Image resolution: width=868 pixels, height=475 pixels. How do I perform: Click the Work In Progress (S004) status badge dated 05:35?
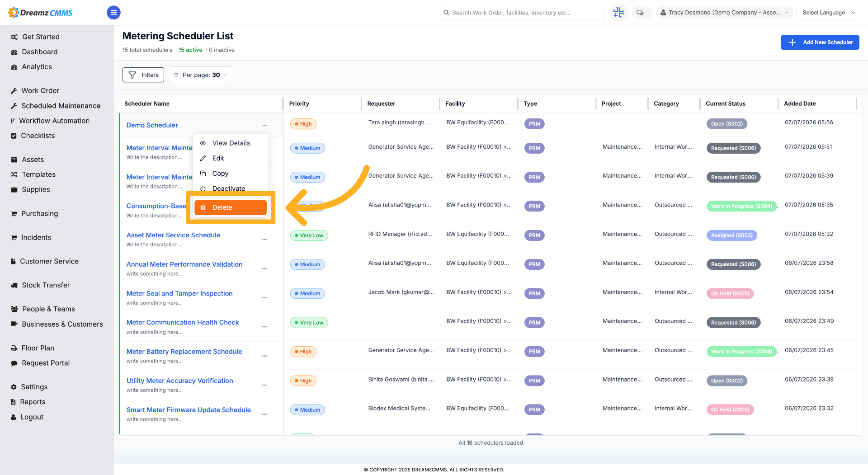coord(741,206)
